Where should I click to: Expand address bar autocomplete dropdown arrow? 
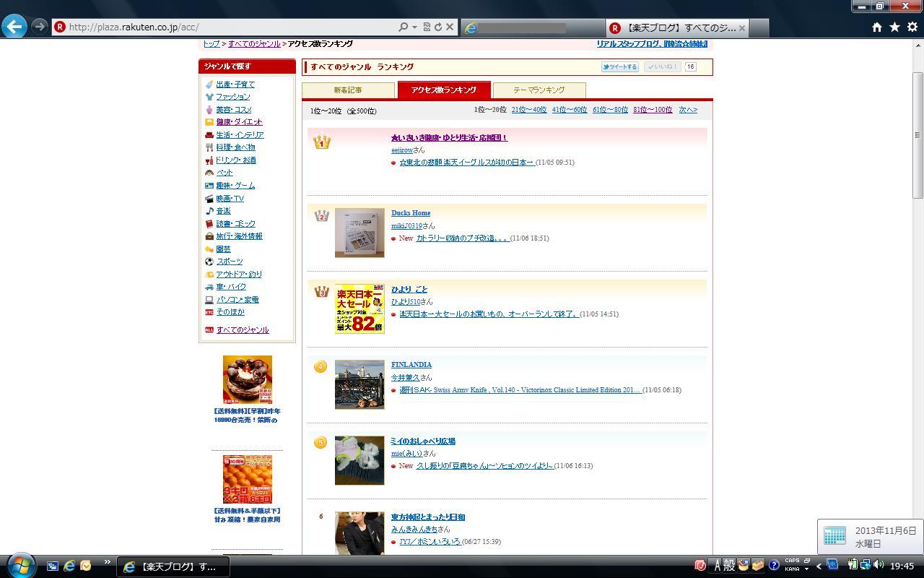click(414, 27)
